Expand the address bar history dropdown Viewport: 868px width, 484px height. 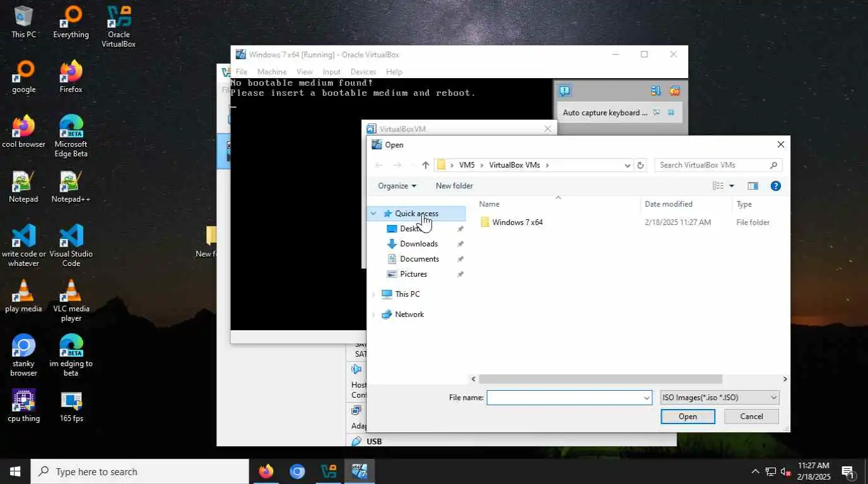point(627,165)
